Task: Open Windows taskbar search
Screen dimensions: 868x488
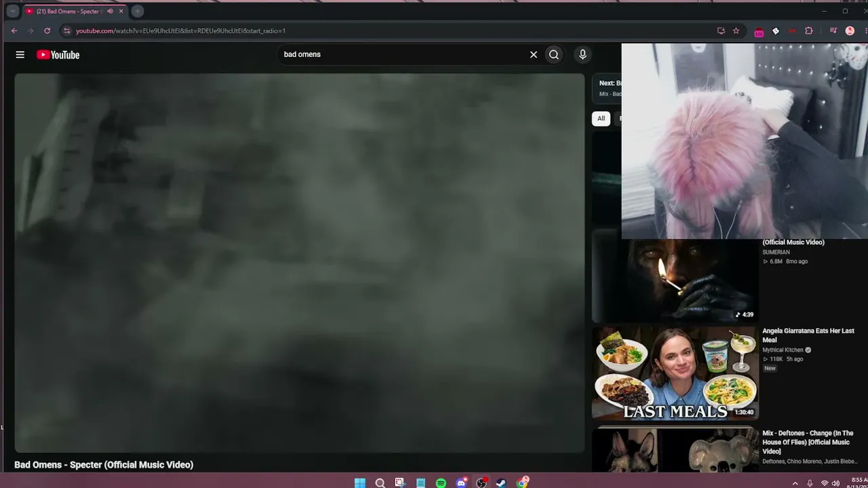Action: tap(380, 483)
